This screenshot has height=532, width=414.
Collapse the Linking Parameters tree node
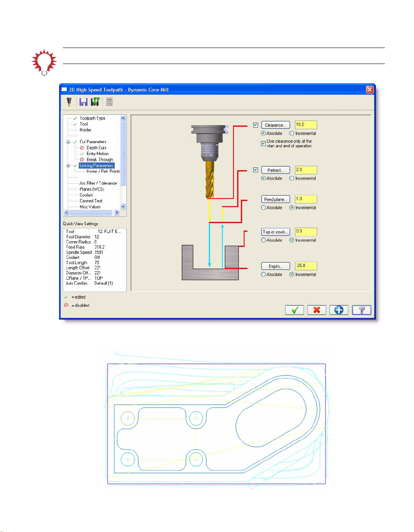[x=68, y=166]
